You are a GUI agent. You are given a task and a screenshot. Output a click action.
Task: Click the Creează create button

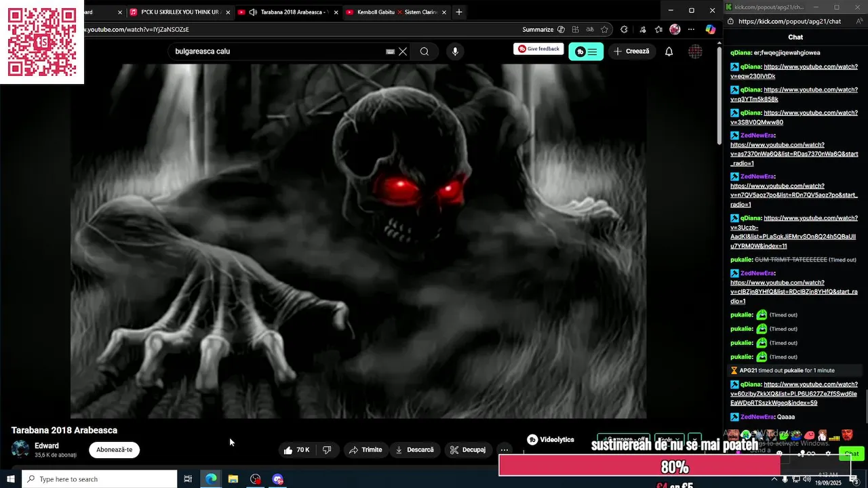click(631, 52)
